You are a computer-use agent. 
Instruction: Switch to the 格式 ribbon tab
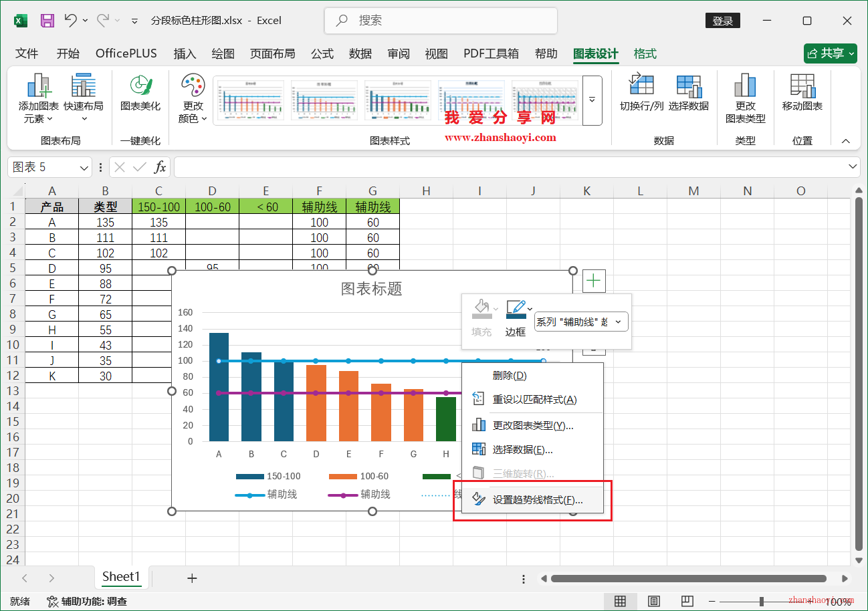644,53
